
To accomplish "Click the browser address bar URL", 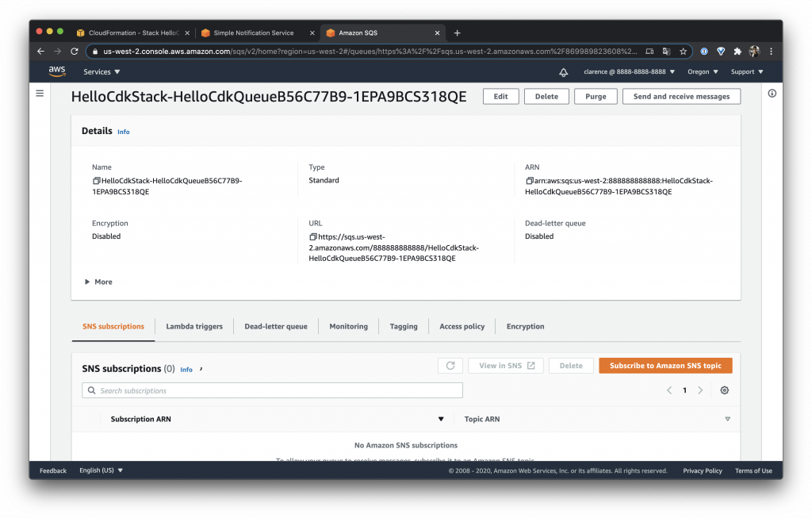I will pyautogui.click(x=370, y=52).
